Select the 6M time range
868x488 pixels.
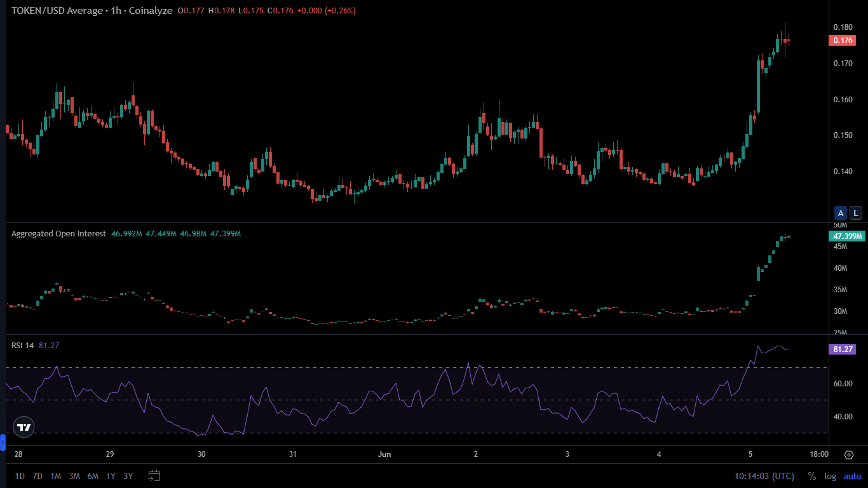(x=93, y=476)
